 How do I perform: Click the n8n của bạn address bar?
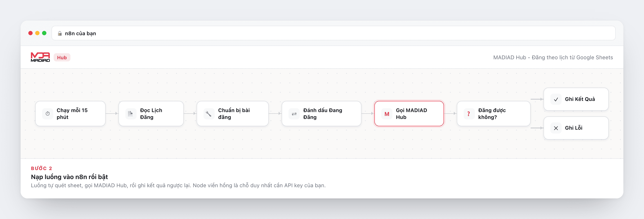coord(334,33)
